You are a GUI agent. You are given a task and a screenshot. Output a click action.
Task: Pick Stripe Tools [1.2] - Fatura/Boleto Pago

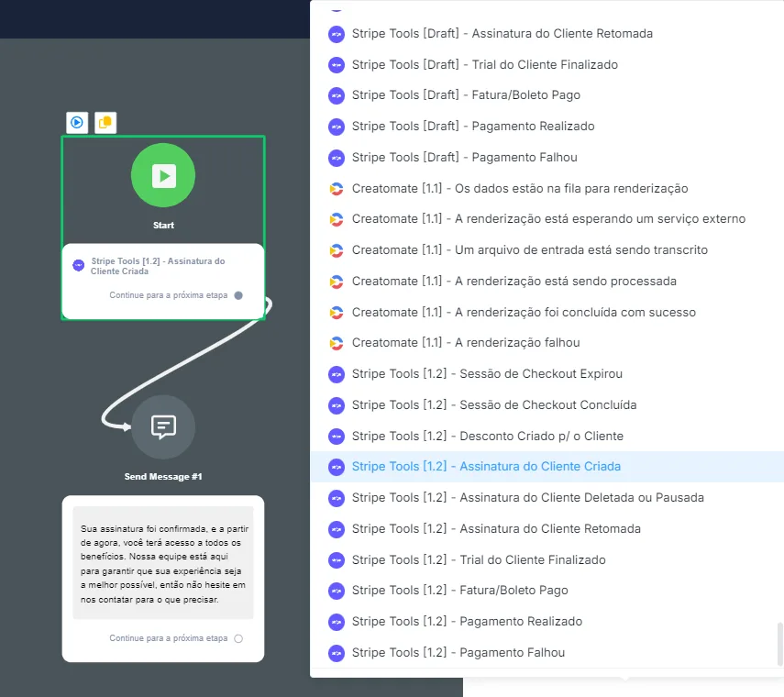tap(547, 591)
